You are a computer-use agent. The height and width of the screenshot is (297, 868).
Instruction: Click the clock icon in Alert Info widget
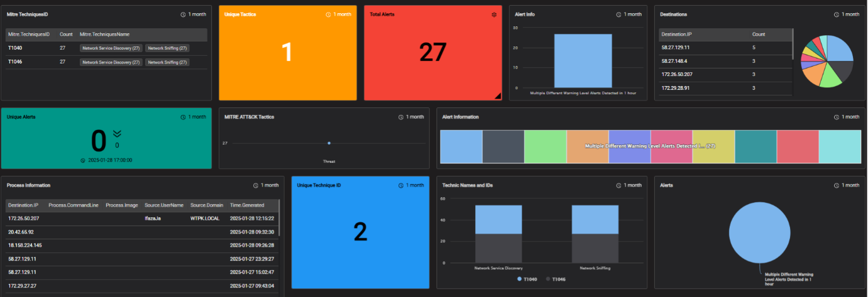point(619,14)
